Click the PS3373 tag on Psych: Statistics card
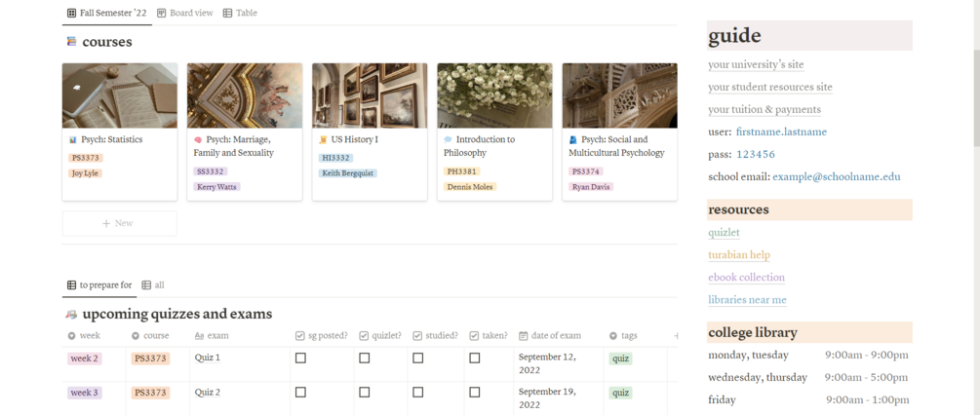980x415 pixels. click(86, 158)
